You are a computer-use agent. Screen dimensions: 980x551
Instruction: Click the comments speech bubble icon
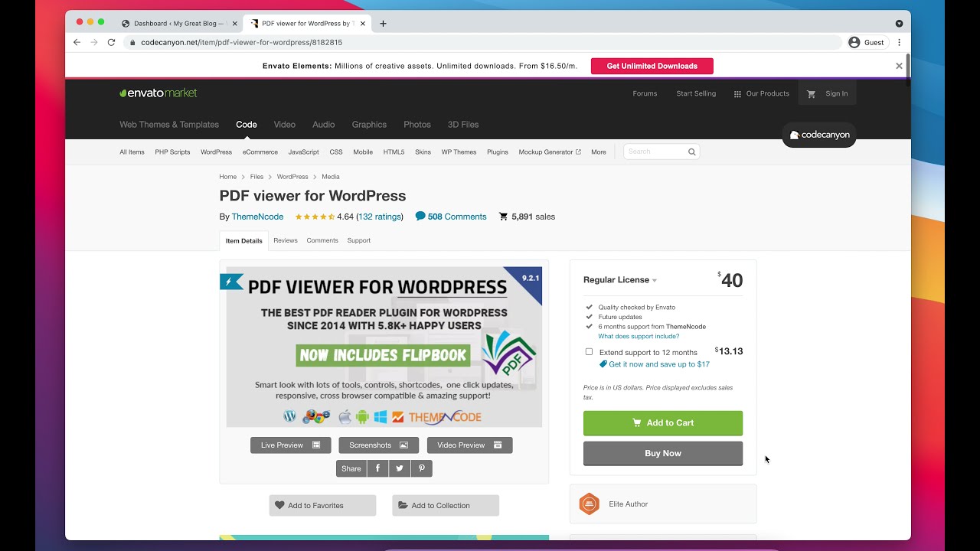(x=420, y=217)
